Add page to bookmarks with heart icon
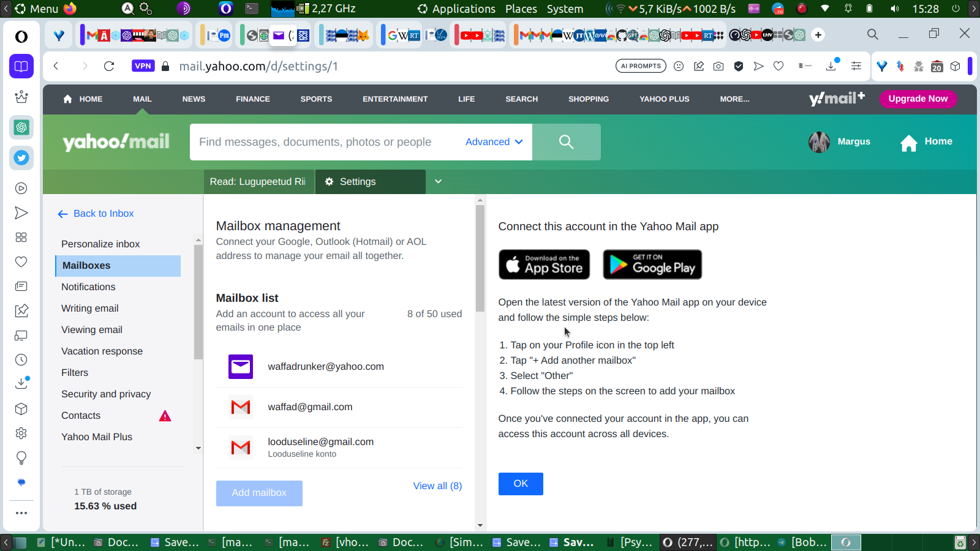The image size is (980, 551). 778,66
